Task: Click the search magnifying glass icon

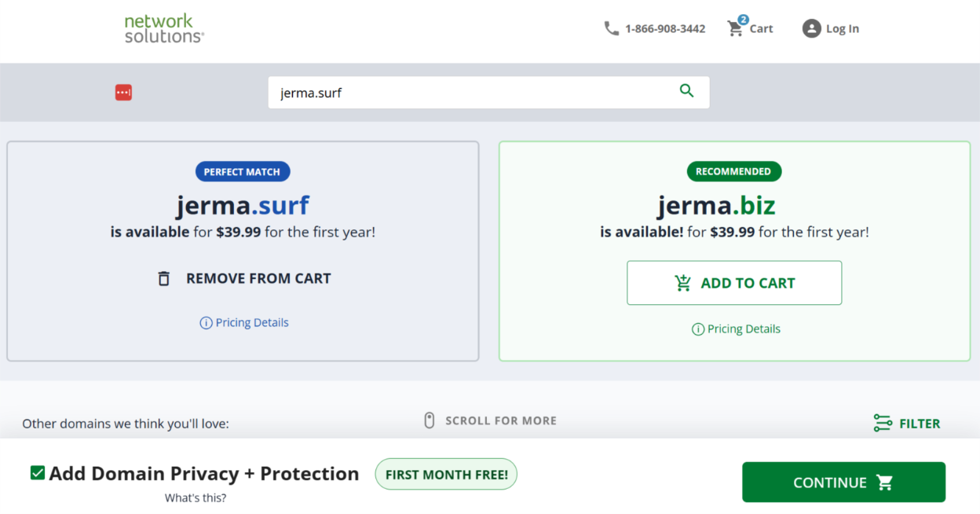Action: point(686,91)
